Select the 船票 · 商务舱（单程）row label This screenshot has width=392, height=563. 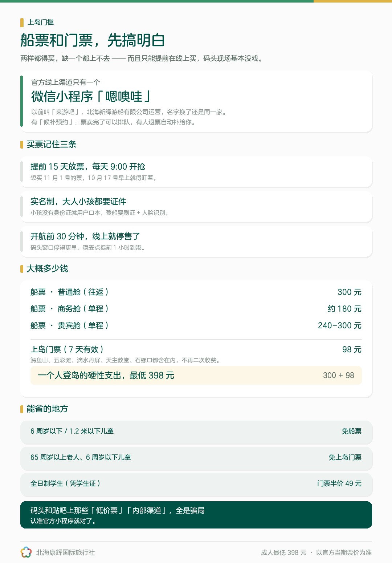pos(70,309)
